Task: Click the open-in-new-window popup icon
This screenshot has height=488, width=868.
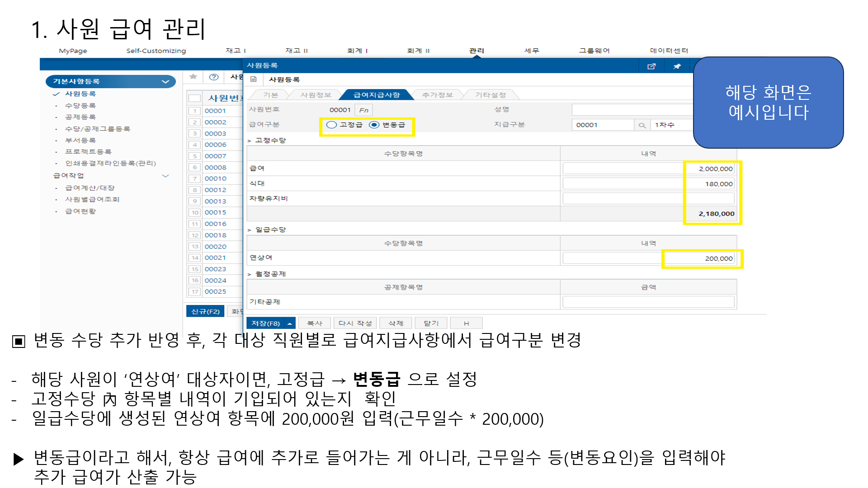Action: [x=651, y=66]
